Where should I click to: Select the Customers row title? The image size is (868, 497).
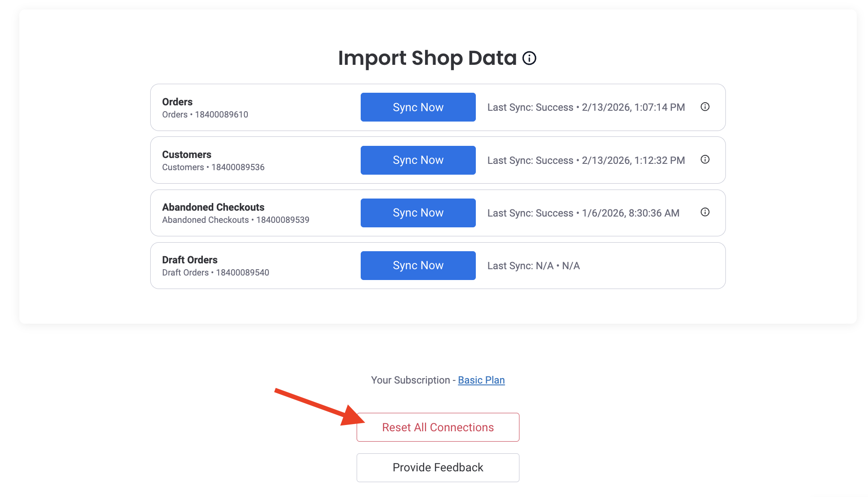187,154
